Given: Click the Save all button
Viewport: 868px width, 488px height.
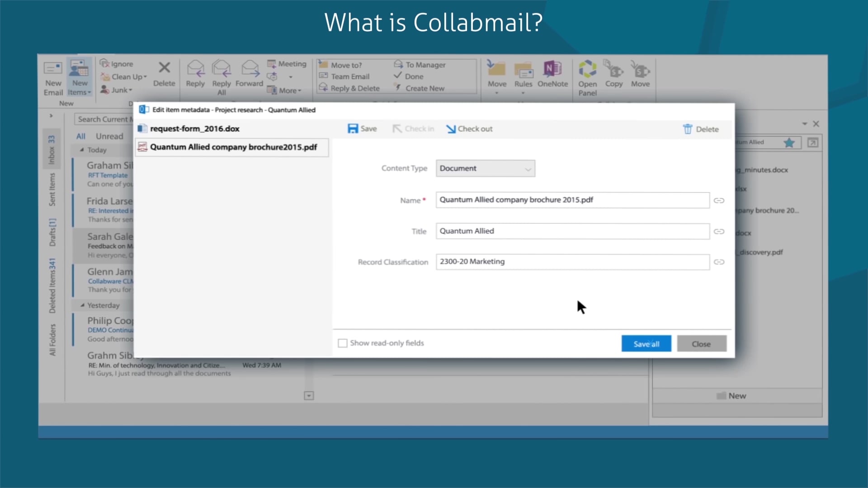Looking at the screenshot, I should (x=646, y=344).
